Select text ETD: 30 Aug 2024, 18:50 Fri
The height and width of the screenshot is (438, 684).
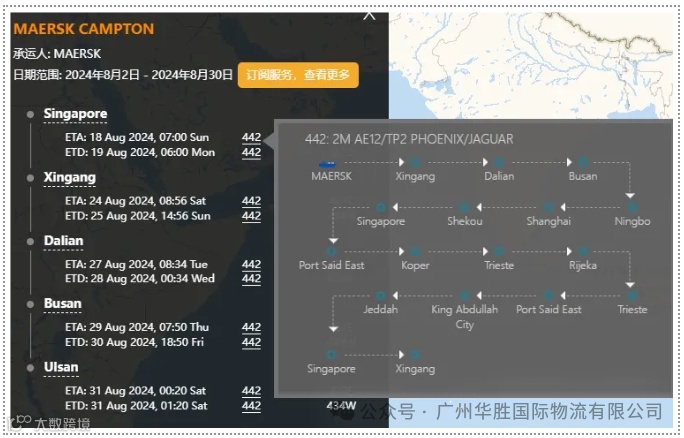click(134, 342)
